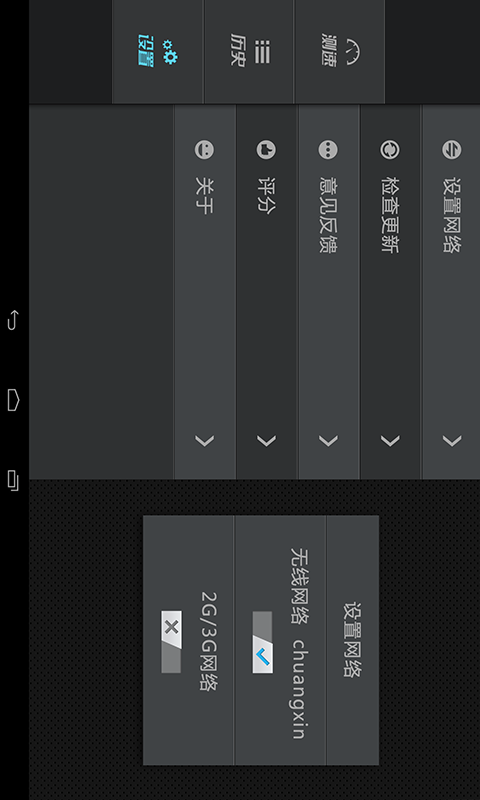This screenshot has width=480, height=800.
Task: Expand the 评分 row chevron
Action: 266,441
